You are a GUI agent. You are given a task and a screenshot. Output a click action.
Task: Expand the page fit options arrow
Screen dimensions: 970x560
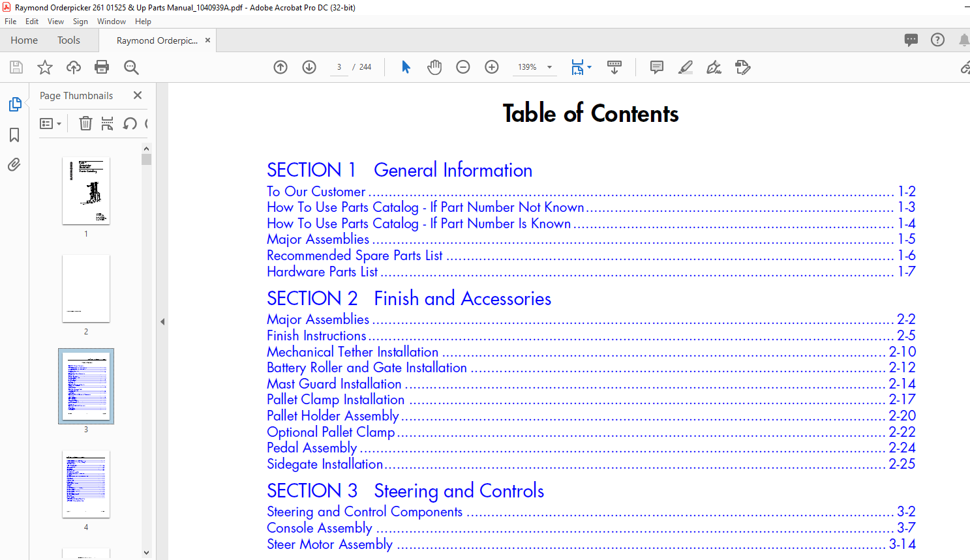click(x=589, y=67)
